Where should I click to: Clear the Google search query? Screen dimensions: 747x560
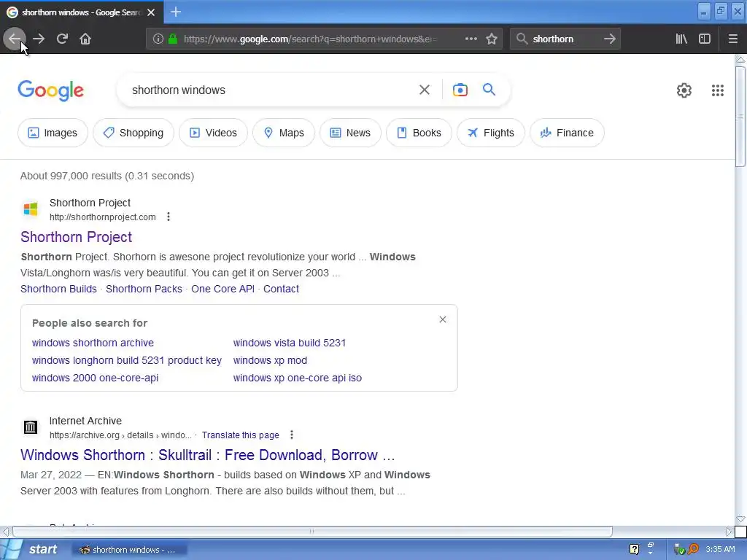pyautogui.click(x=425, y=90)
